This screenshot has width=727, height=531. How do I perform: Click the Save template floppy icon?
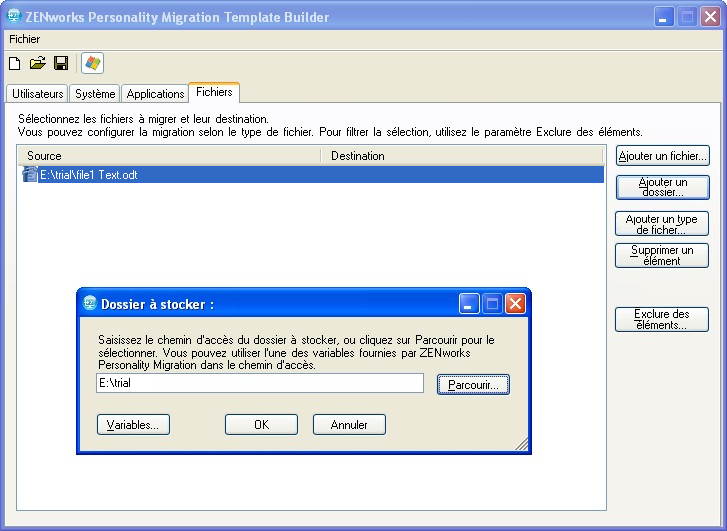click(61, 63)
